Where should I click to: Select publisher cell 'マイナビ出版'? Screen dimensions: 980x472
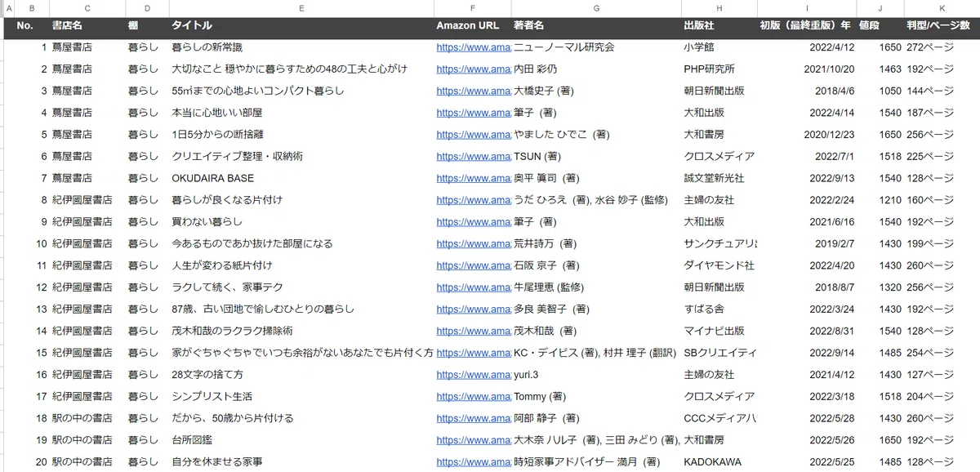(x=719, y=331)
